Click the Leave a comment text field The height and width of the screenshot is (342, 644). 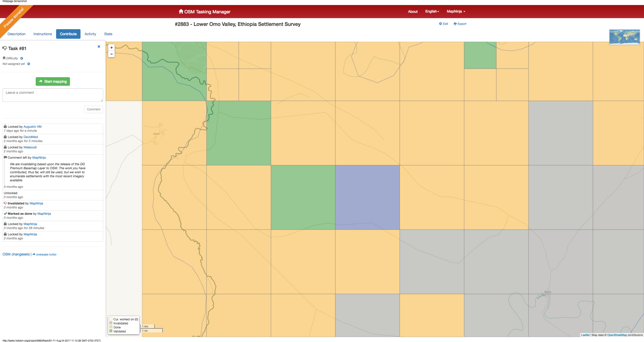[x=53, y=95]
